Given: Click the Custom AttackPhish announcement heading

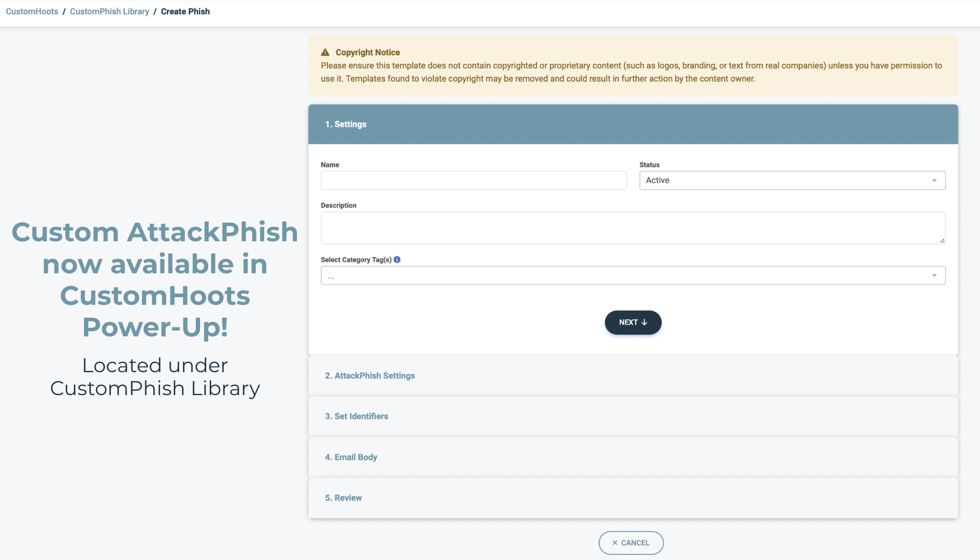Looking at the screenshot, I should click(155, 279).
